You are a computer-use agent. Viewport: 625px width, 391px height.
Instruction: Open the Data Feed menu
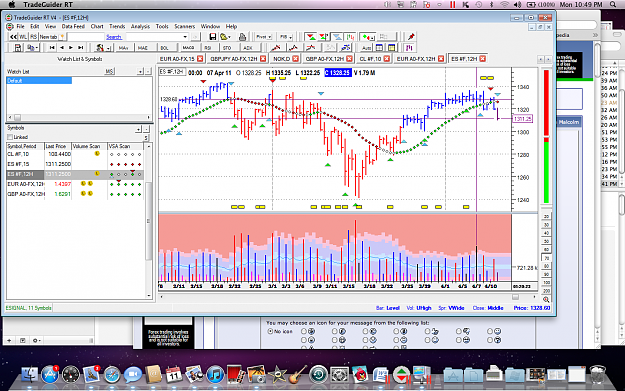pos(73,26)
